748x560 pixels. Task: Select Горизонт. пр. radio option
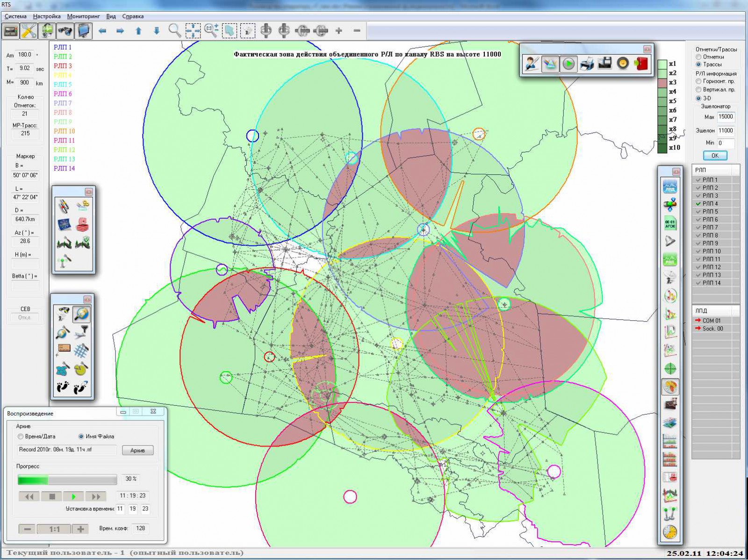pyautogui.click(x=699, y=81)
